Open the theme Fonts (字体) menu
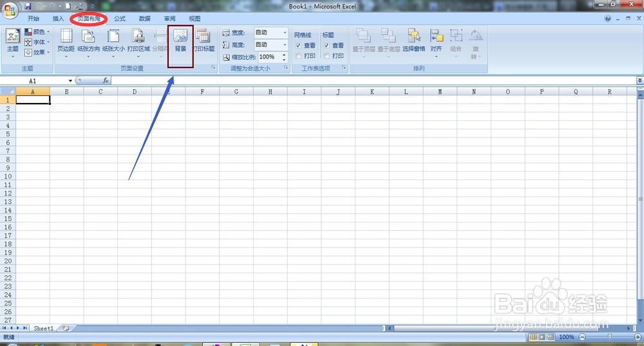Image resolution: width=644 pixels, height=346 pixels. (x=37, y=42)
